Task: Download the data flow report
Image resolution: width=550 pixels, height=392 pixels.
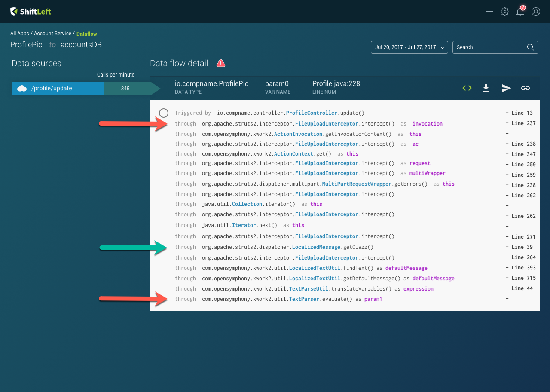Action: tap(486, 88)
